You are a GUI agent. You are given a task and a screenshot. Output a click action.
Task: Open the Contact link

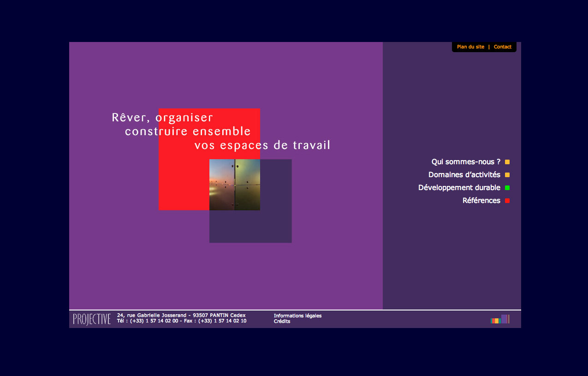tap(503, 47)
